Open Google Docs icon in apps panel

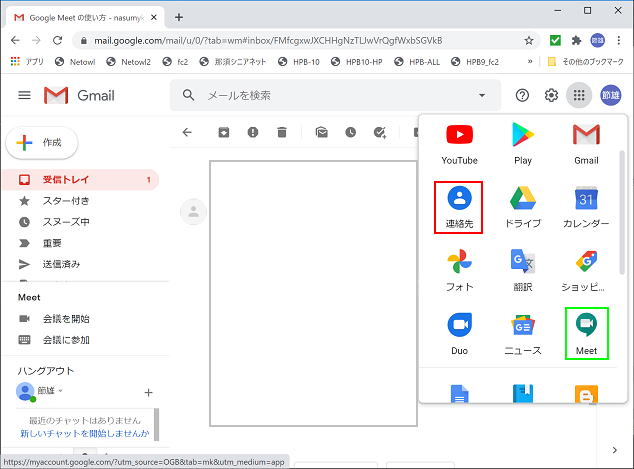(459, 393)
